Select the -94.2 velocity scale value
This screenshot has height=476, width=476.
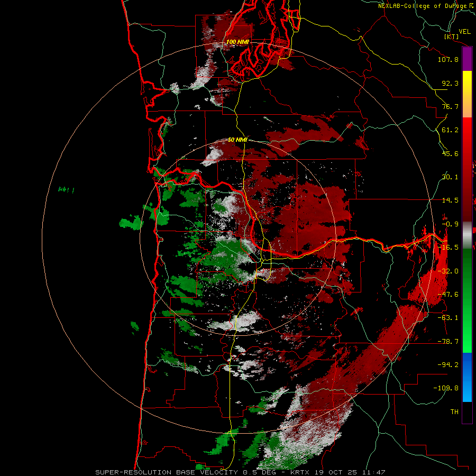[x=448, y=364]
